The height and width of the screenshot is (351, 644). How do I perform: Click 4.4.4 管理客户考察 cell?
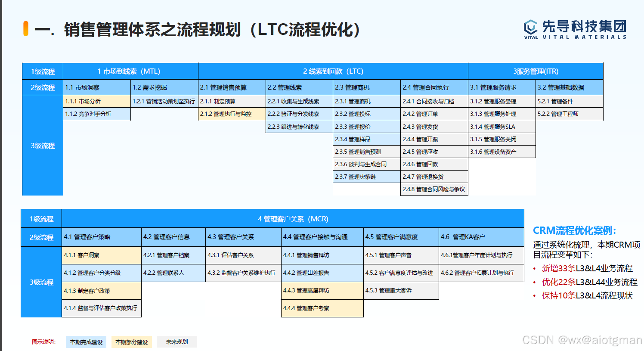[x=322, y=308]
